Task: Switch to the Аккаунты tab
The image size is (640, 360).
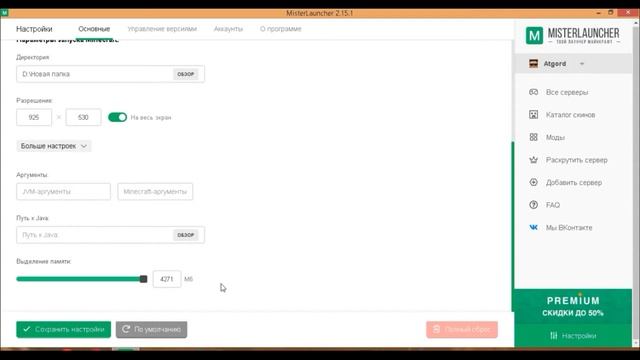Action: (229, 29)
